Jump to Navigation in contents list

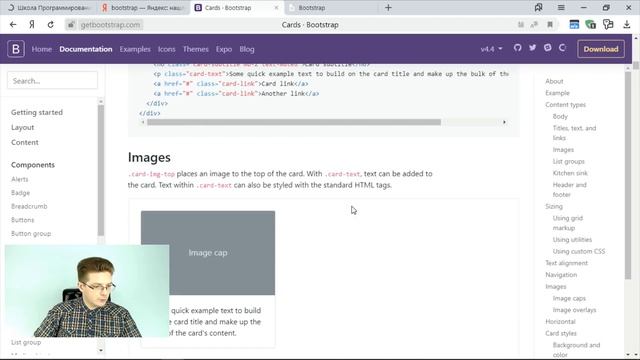tap(561, 275)
